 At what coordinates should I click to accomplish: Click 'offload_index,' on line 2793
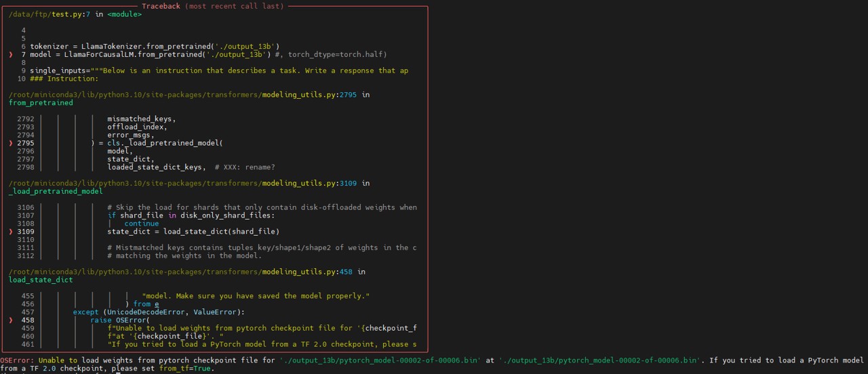pos(137,127)
